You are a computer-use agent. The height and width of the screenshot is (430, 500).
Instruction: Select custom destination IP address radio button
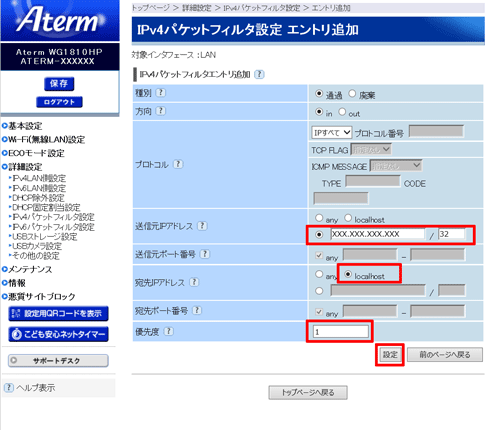point(319,291)
